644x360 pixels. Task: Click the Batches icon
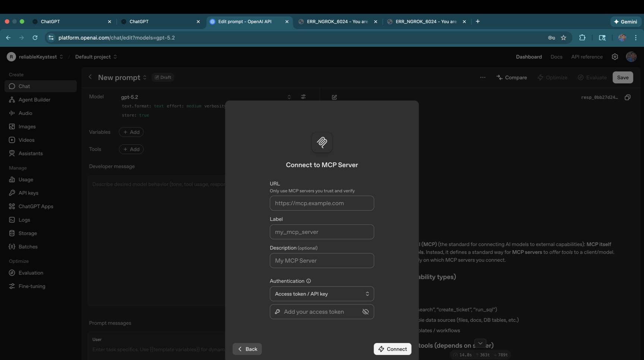point(12,247)
